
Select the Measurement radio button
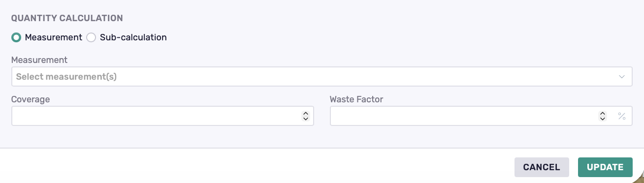click(16, 37)
